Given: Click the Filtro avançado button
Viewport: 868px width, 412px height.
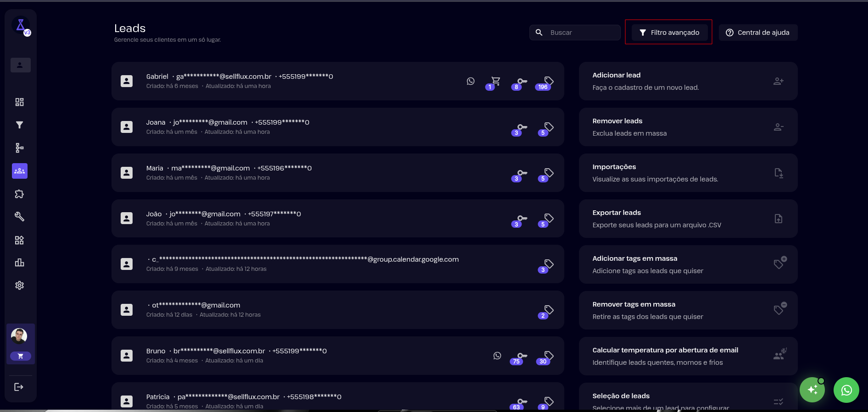Looking at the screenshot, I should [x=669, y=33].
